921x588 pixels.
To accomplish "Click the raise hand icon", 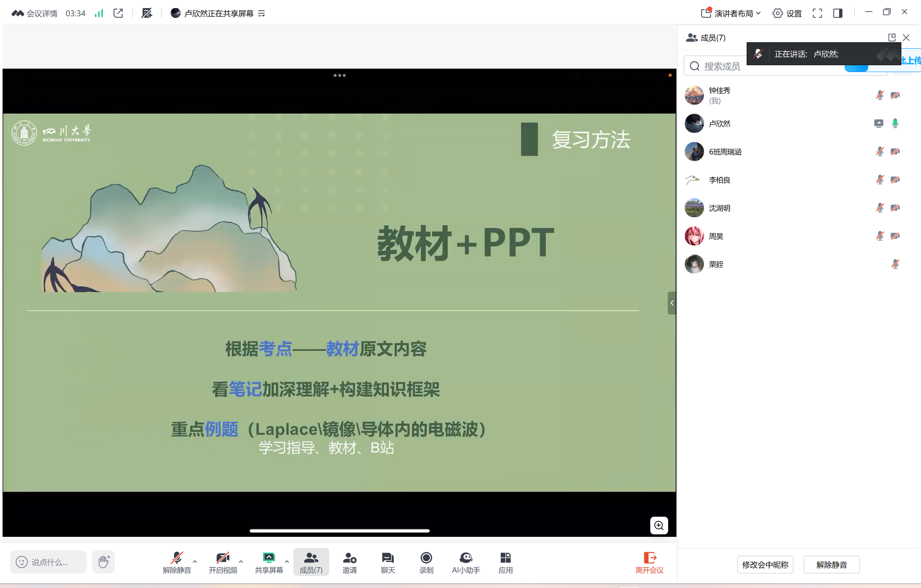I will [x=104, y=562].
